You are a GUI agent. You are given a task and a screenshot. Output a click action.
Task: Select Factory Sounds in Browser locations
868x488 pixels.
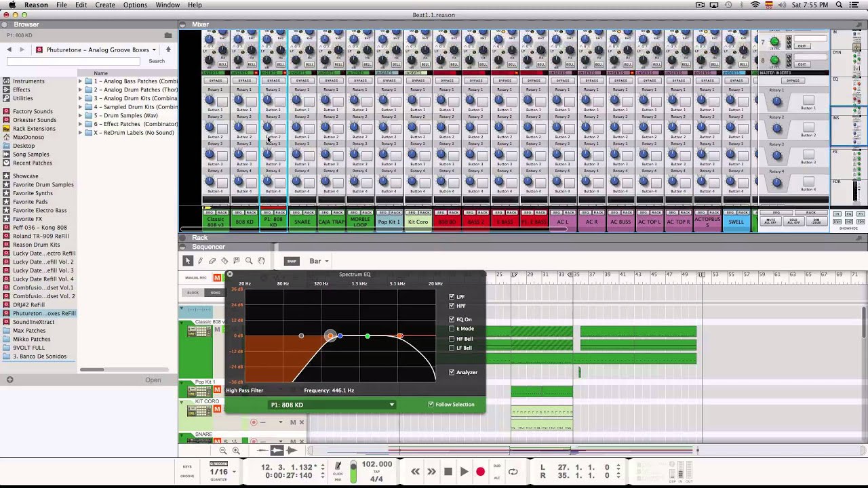click(x=33, y=111)
